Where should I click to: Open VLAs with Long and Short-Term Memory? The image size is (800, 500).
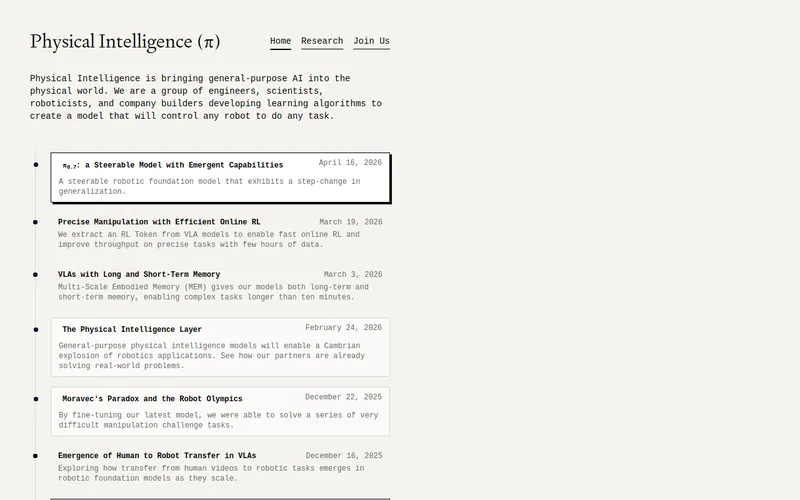(139, 274)
